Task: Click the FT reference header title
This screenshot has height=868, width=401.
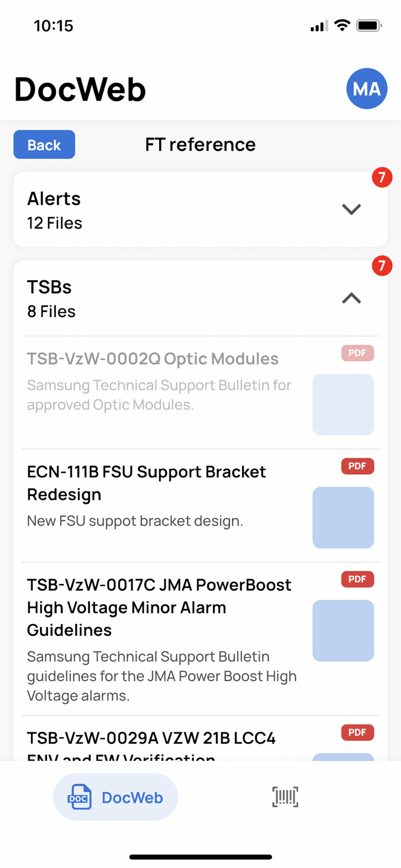Action: point(200,145)
